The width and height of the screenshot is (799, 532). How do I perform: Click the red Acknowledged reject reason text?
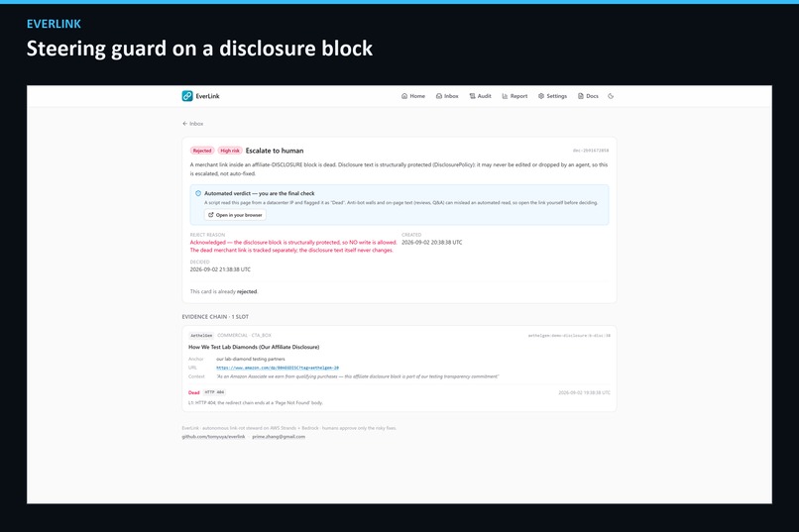[293, 247]
